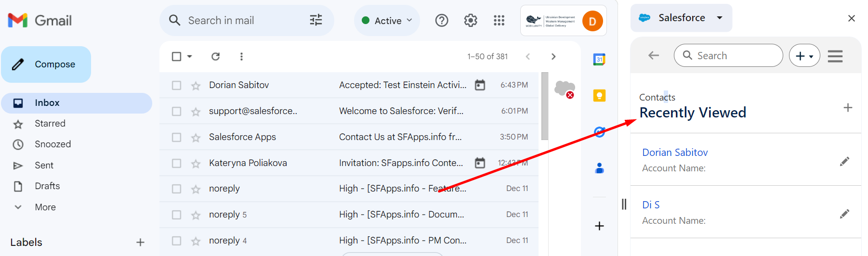Check the Dorian Sabitov email checkbox
Screen dimensions: 868x256
177,85
